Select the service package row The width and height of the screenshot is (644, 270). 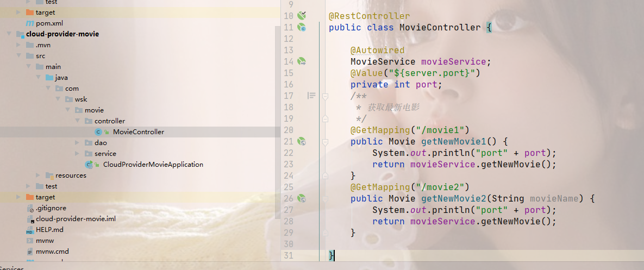(x=140, y=153)
